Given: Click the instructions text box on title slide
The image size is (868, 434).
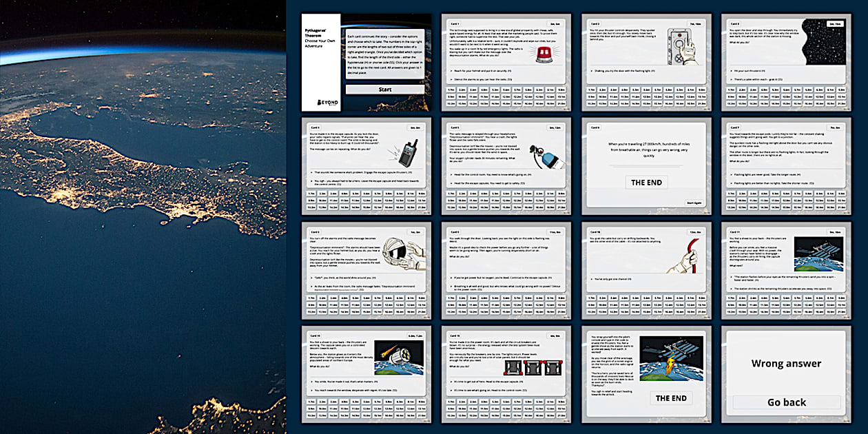Looking at the screenshot, I should pos(385,55).
